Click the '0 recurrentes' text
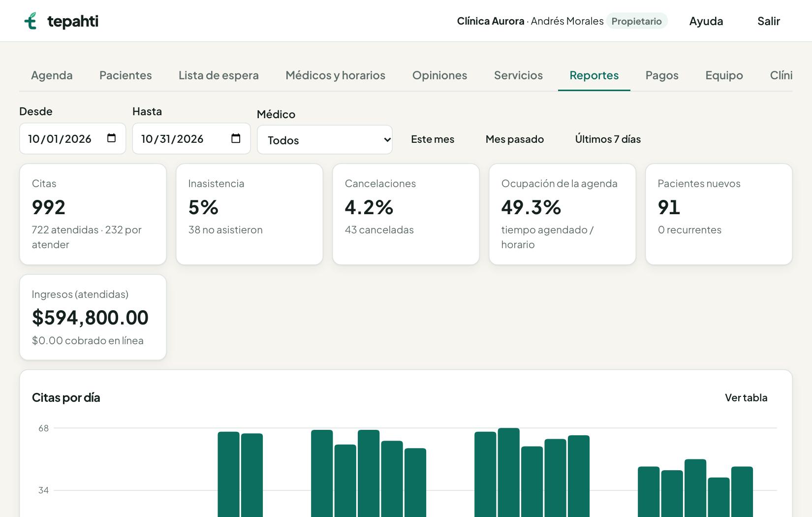The width and height of the screenshot is (812, 517). tap(689, 229)
